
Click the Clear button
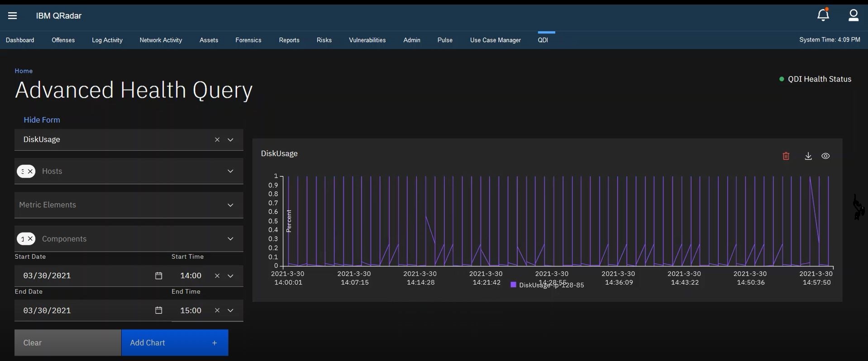click(68, 343)
